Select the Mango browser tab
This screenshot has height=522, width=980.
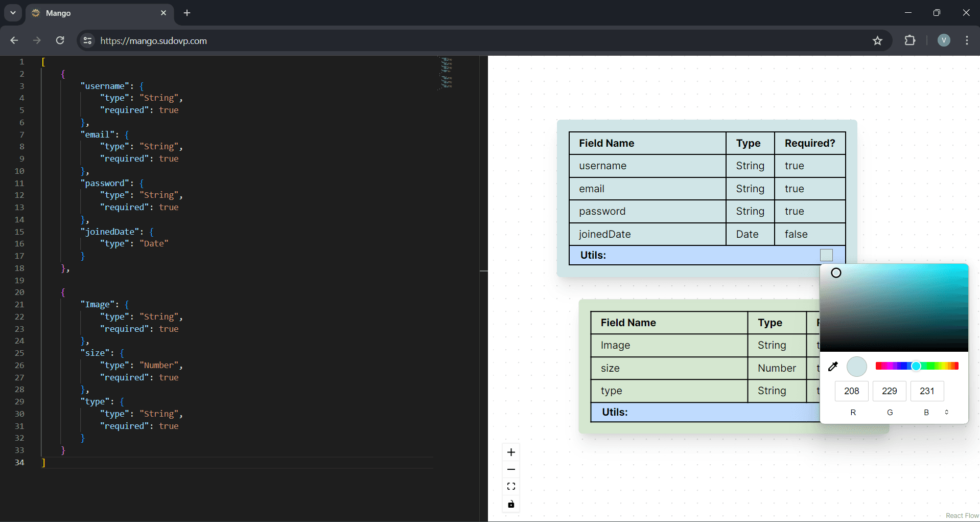click(x=100, y=13)
